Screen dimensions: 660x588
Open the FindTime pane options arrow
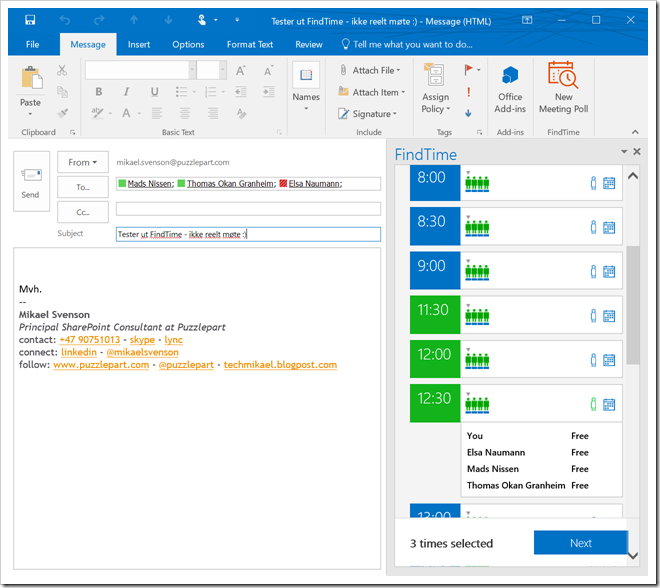624,152
